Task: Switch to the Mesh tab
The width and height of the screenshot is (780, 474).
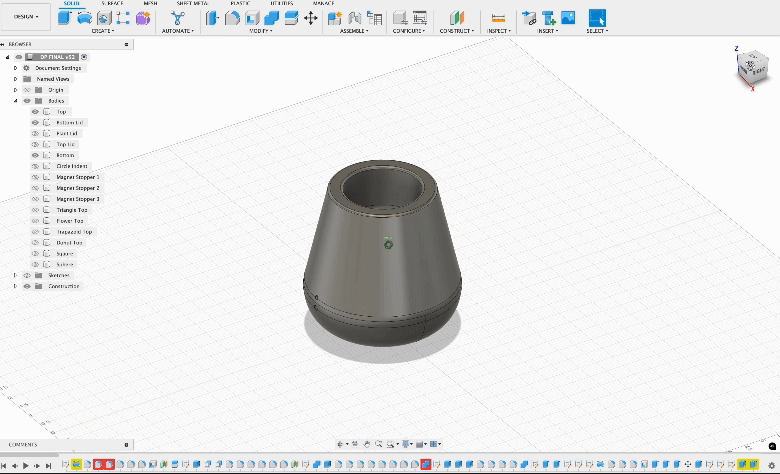Action: point(150,3)
